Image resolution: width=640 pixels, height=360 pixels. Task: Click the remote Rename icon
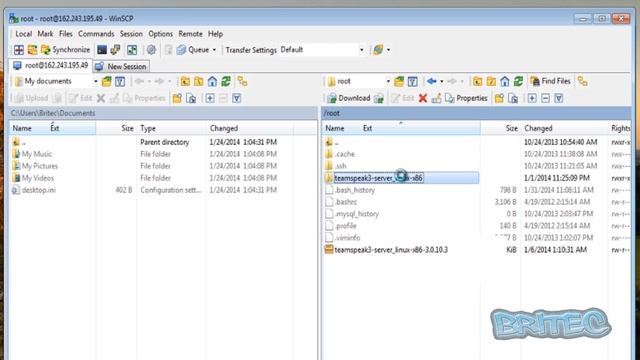click(436, 98)
